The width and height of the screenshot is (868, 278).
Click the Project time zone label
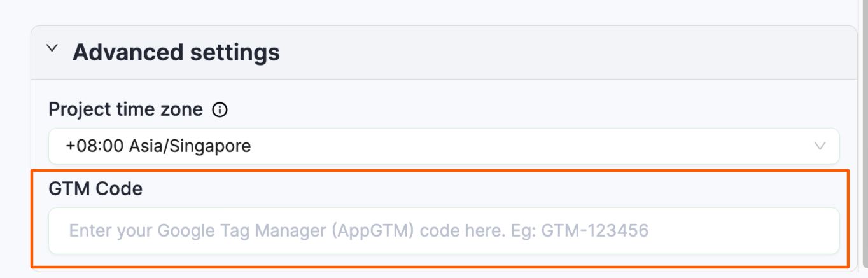pyautogui.click(x=126, y=110)
